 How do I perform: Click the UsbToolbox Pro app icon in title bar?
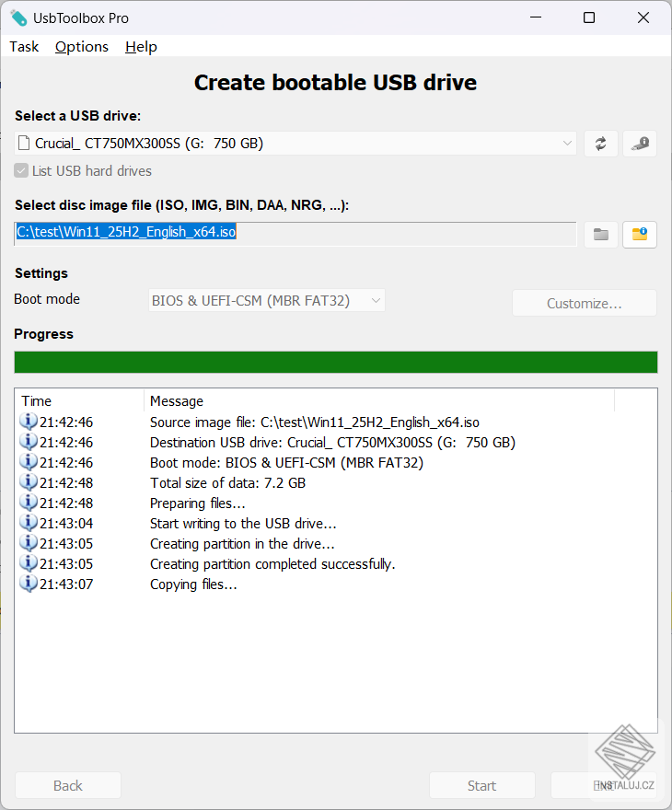point(18,18)
